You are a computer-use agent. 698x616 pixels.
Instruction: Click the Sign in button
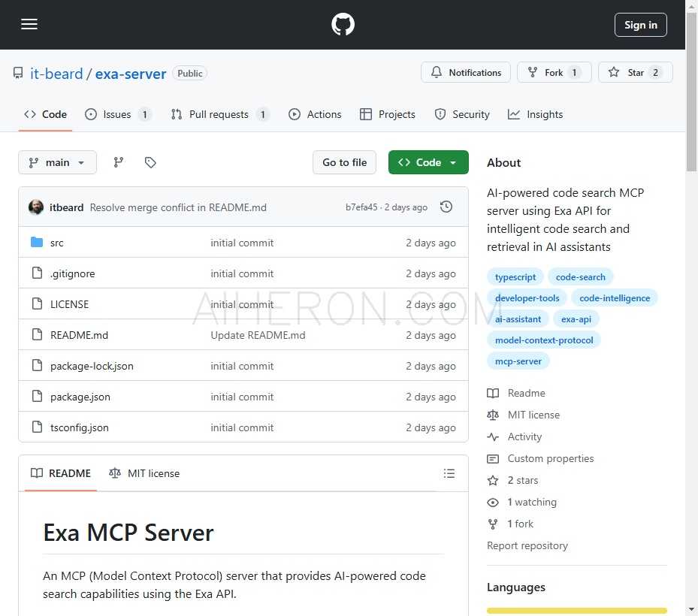[640, 24]
